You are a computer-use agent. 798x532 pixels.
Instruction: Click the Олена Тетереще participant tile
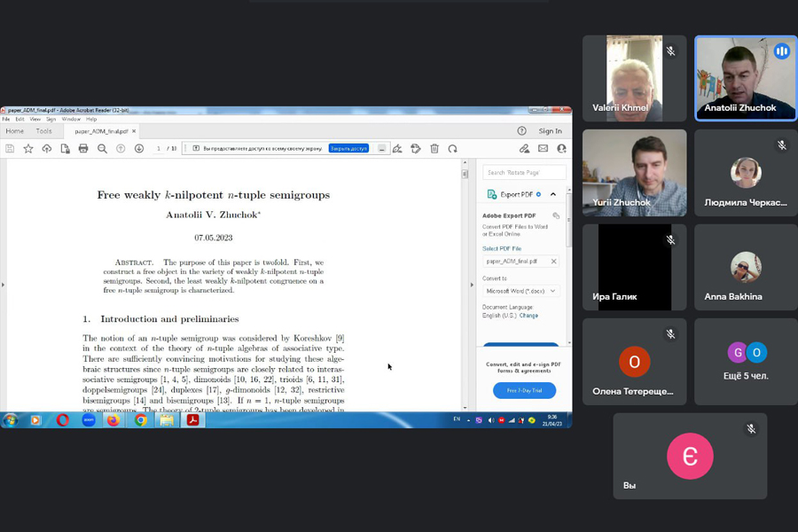[634, 362]
